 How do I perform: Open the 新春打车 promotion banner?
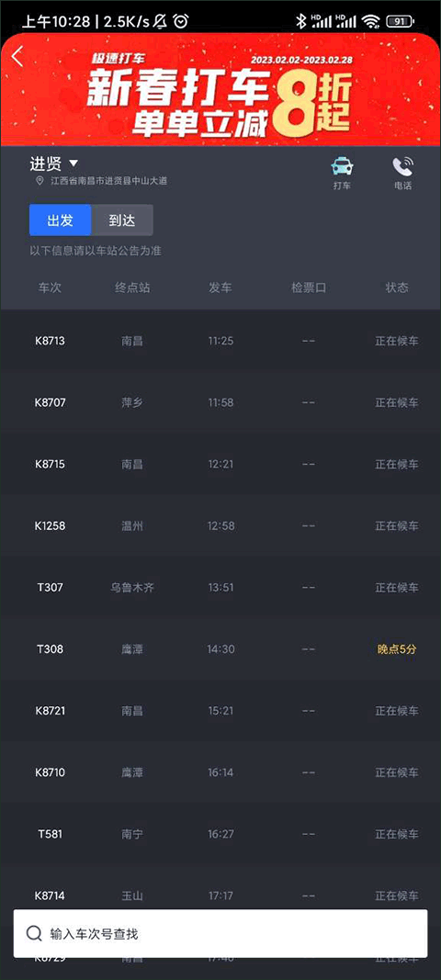click(220, 90)
